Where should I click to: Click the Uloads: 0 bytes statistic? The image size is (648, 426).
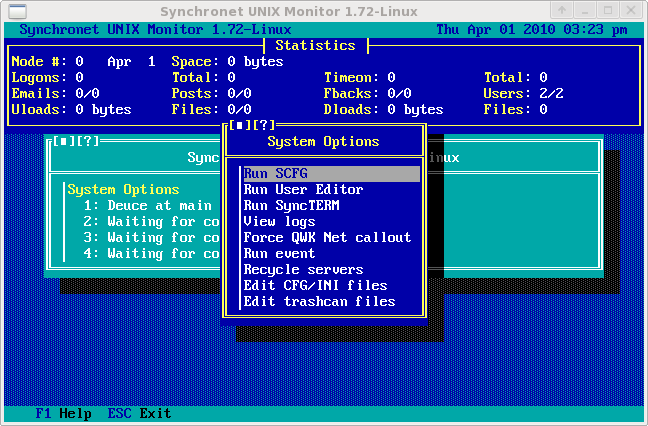click(71, 109)
